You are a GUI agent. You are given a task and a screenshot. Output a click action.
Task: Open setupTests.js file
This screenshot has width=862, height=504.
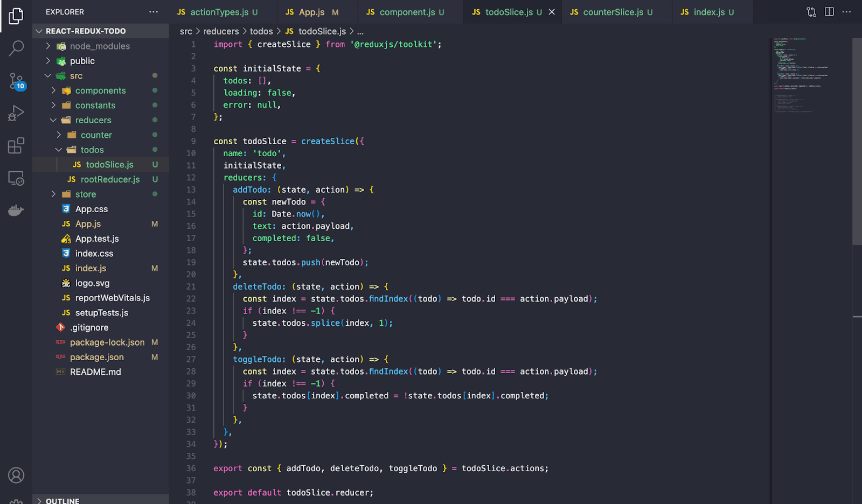click(101, 313)
